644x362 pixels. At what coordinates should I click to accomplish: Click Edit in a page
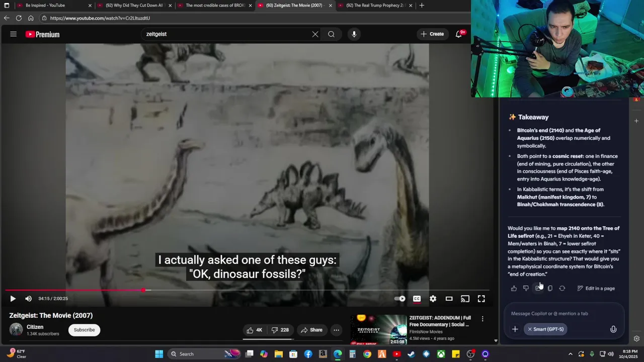pyautogui.click(x=596, y=289)
